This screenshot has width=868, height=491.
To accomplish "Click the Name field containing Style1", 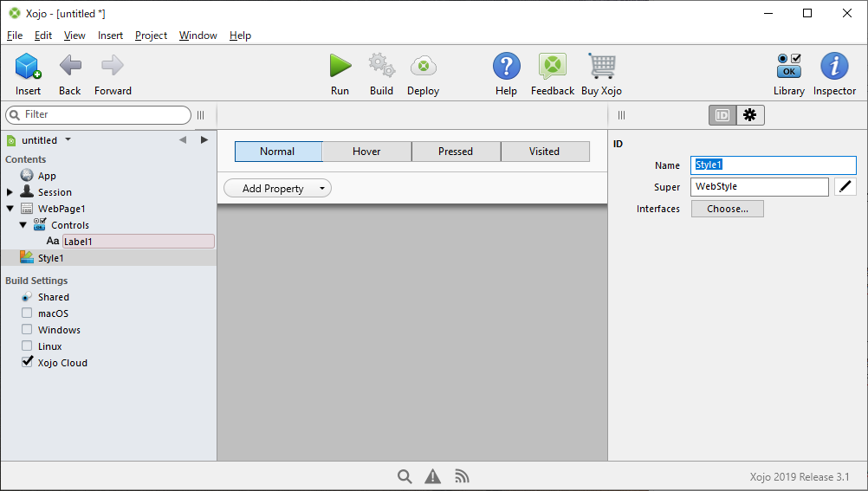I will (x=774, y=165).
